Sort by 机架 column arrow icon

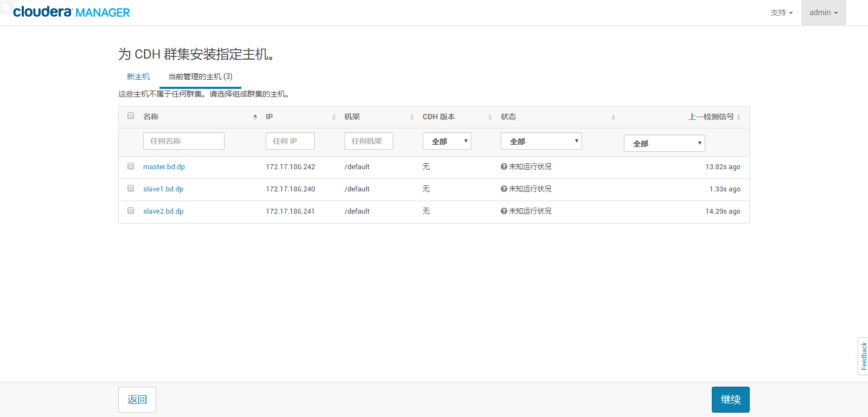412,117
